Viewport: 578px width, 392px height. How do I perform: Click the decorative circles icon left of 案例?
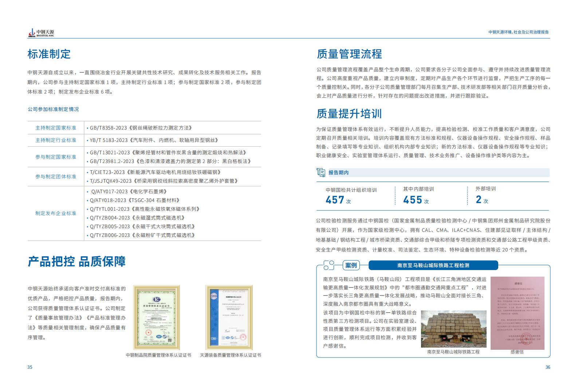(x=329, y=265)
